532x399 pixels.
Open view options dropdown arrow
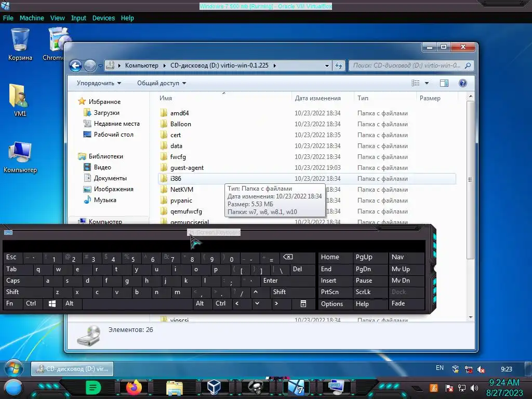coord(427,83)
